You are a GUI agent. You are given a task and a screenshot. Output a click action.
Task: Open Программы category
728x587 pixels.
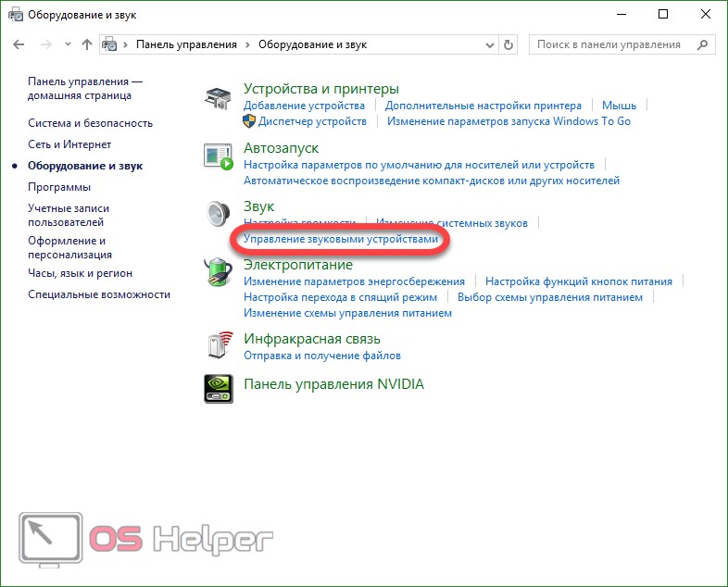tap(59, 187)
